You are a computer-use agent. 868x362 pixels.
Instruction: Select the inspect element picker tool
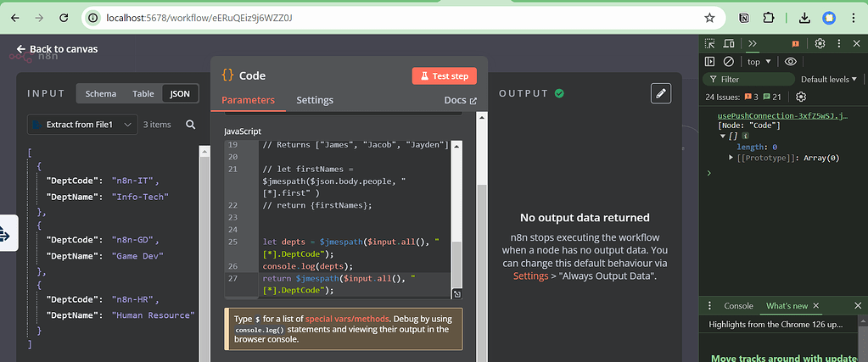710,43
